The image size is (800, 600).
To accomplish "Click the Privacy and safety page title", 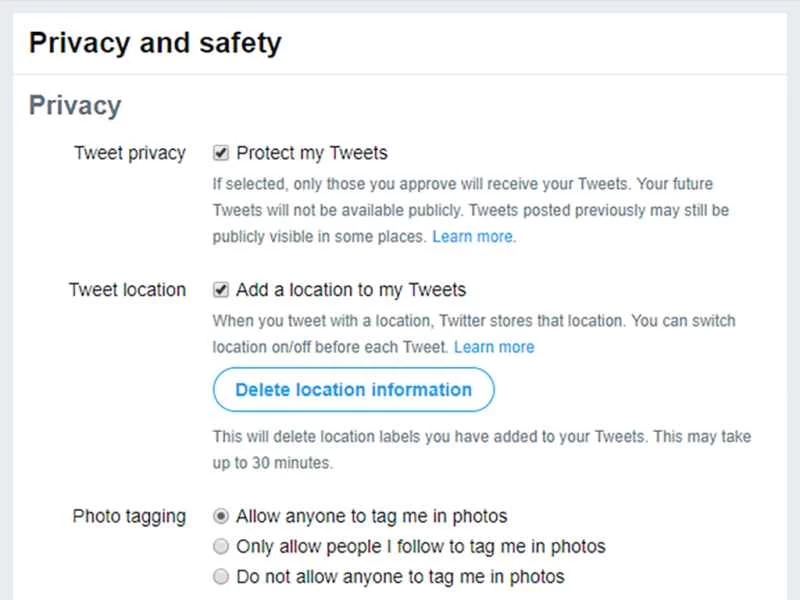I will click(155, 43).
